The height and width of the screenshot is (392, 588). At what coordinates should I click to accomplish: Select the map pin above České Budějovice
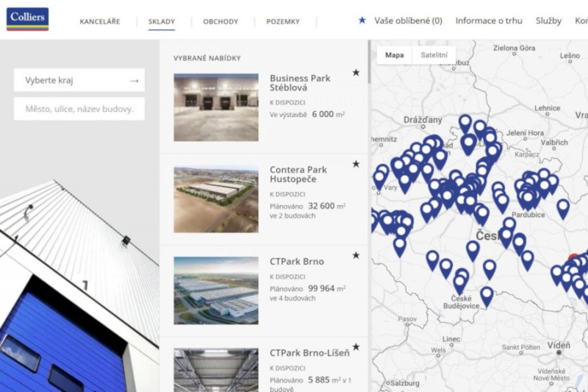pos(460,284)
